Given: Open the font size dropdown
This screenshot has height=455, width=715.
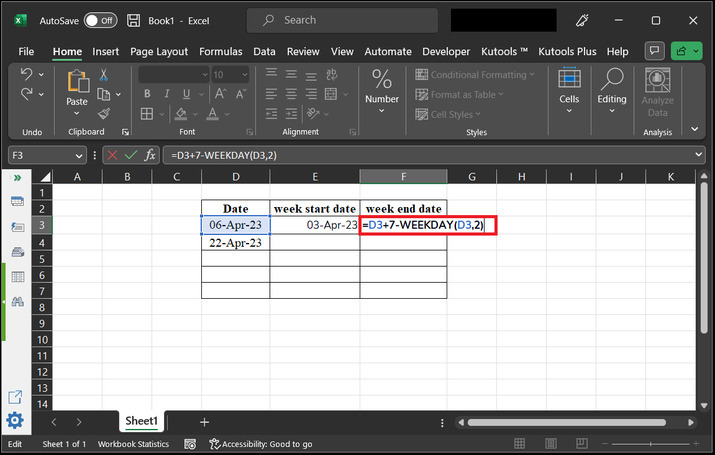Looking at the screenshot, I should [x=245, y=75].
